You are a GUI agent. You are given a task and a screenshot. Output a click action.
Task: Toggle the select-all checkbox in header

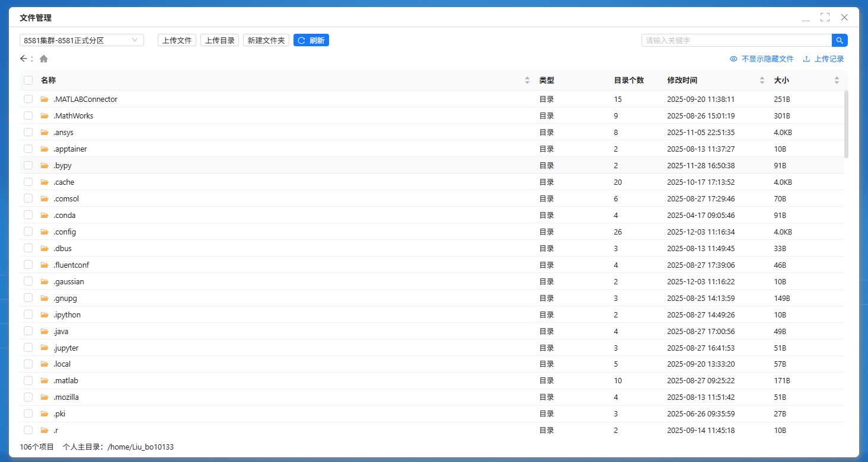(28, 81)
